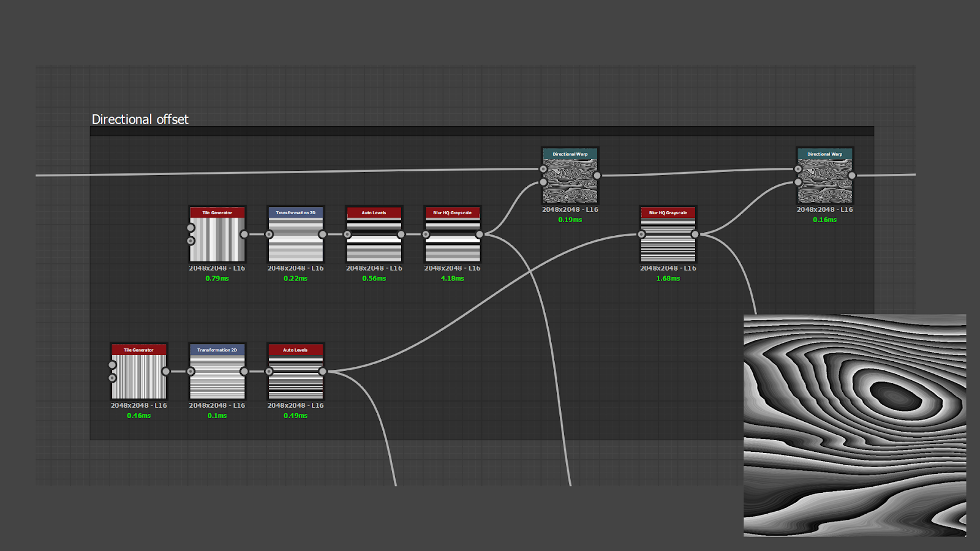
Task: Click input port of Blur HQ Grayscale 1.68ms node
Action: [x=641, y=234]
